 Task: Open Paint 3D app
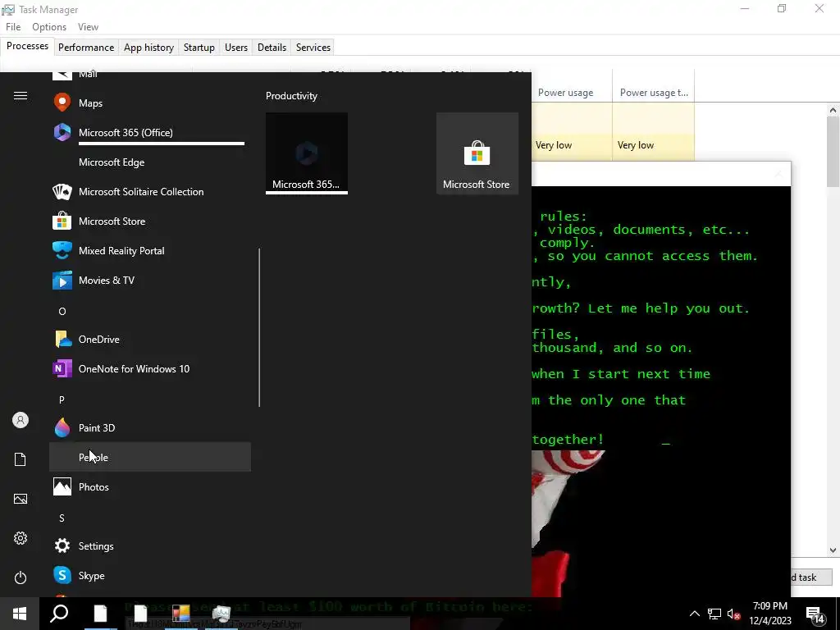(x=150, y=427)
